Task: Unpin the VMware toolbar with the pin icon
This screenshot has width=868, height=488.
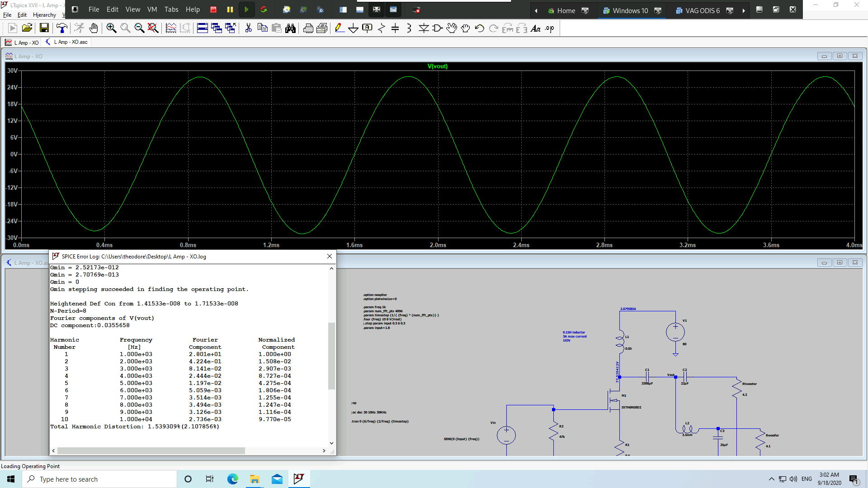Action: click(75, 9)
